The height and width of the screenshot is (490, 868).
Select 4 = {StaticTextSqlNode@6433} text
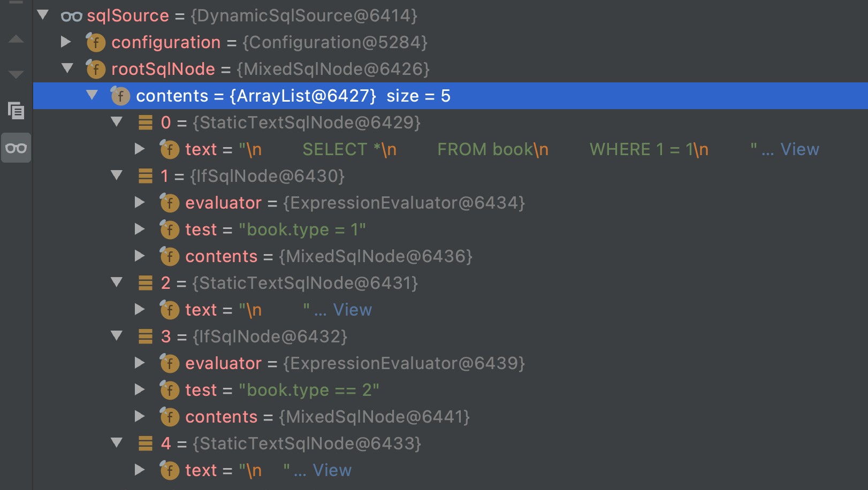291,443
